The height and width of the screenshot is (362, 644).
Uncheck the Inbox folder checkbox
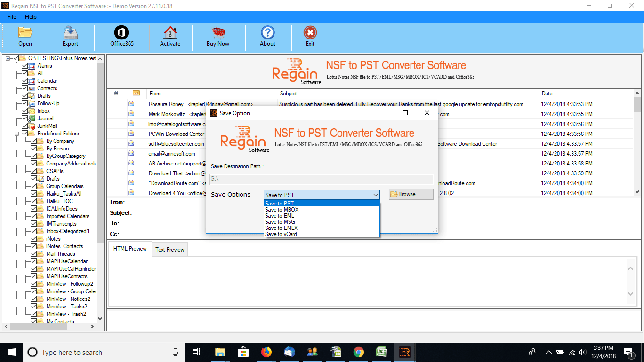point(25,111)
